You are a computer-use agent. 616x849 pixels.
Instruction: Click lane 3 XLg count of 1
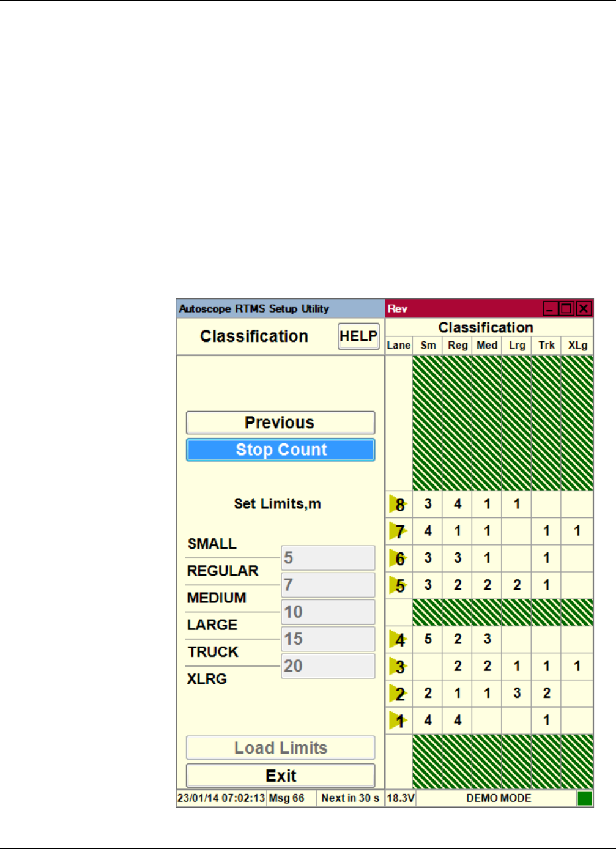click(x=577, y=666)
